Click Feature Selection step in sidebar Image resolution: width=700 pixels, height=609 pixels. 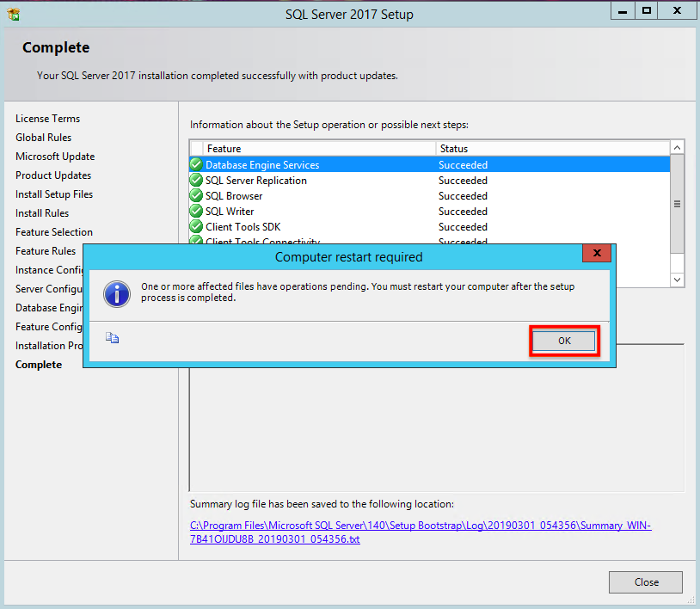pyautogui.click(x=54, y=232)
